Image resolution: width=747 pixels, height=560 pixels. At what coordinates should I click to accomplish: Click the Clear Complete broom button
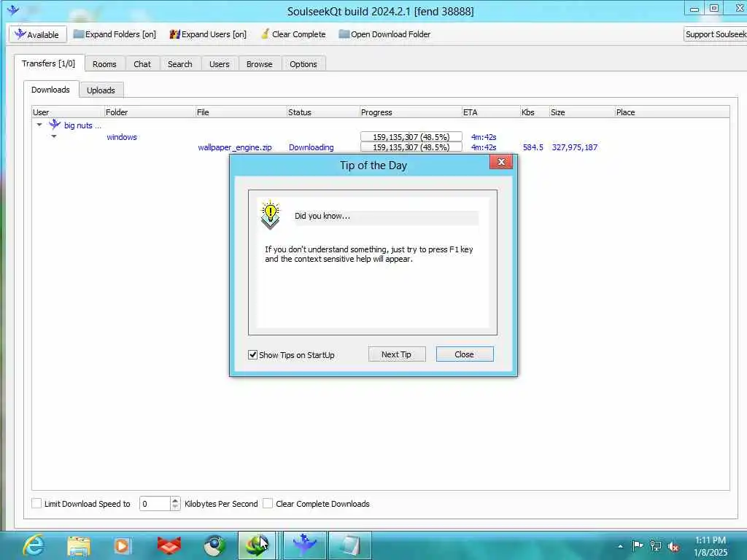pos(293,34)
